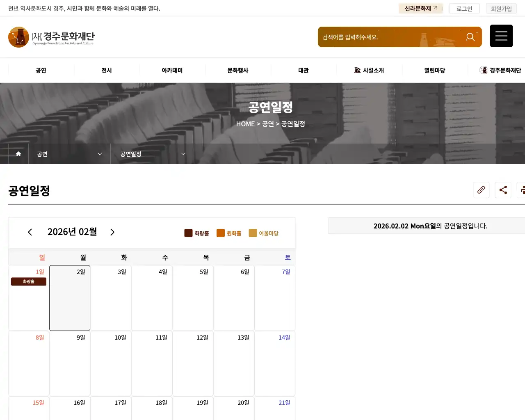Image resolution: width=525 pixels, height=420 pixels.
Task: Click the 로그인 button
Action: (464, 8)
